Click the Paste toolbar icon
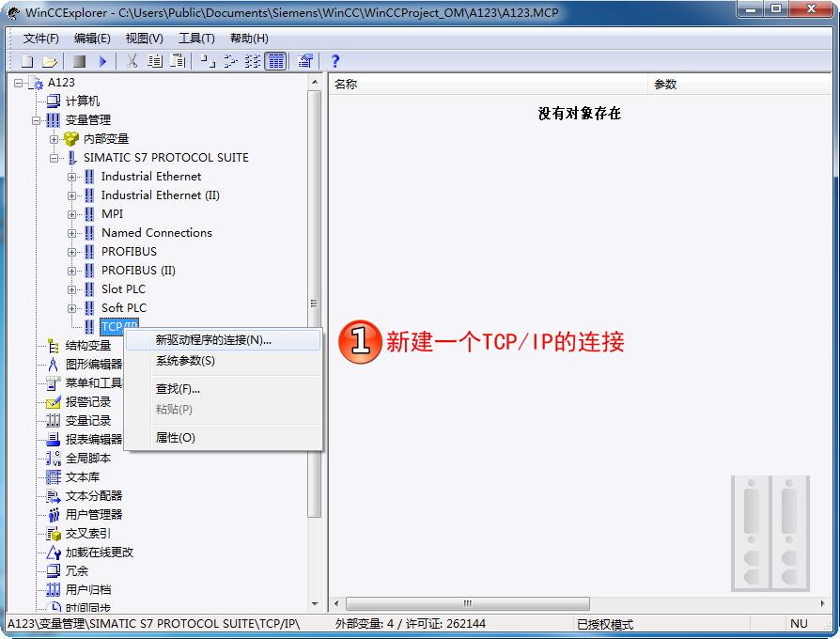Viewport: 840px width, 639px height. (178, 61)
